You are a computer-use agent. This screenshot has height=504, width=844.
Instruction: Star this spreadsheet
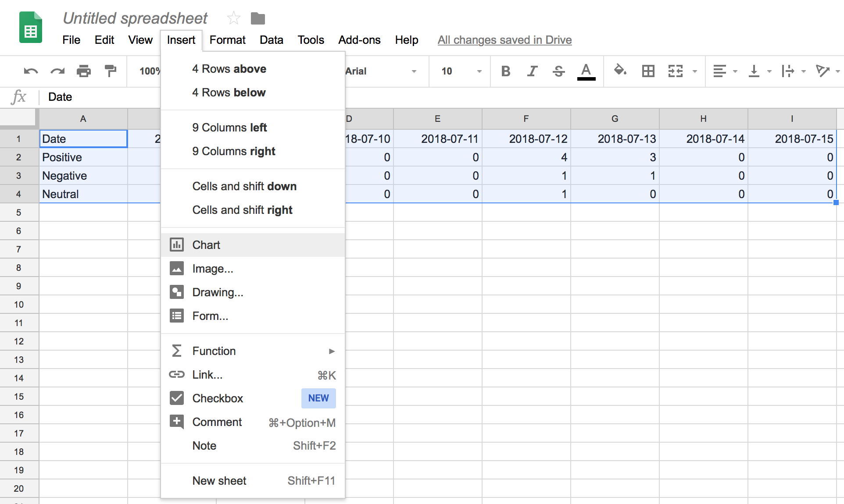click(x=233, y=18)
